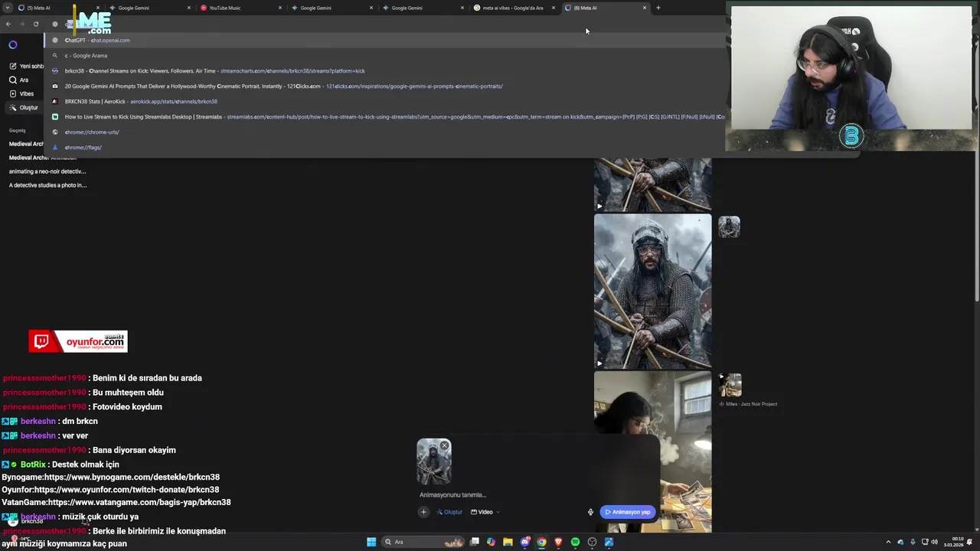
Task: Open 'A detective studies a photo in...' chat
Action: coord(47,185)
